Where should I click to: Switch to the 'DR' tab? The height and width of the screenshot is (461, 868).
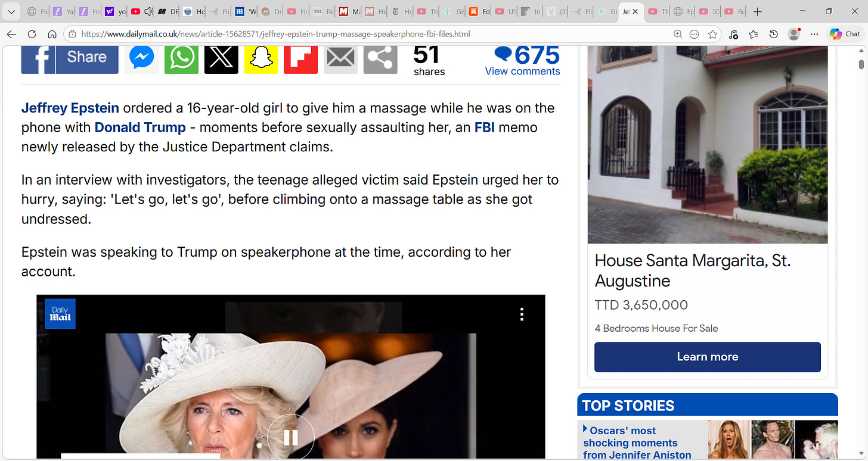tap(168, 11)
